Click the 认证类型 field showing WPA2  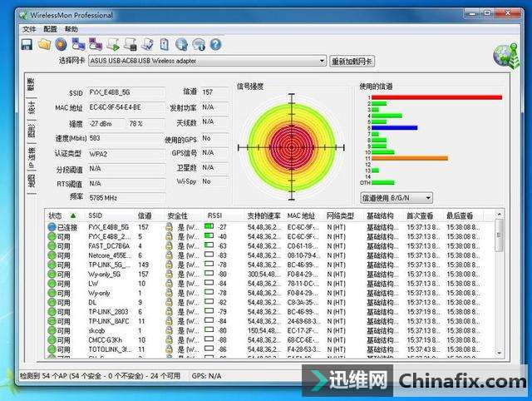126,154
